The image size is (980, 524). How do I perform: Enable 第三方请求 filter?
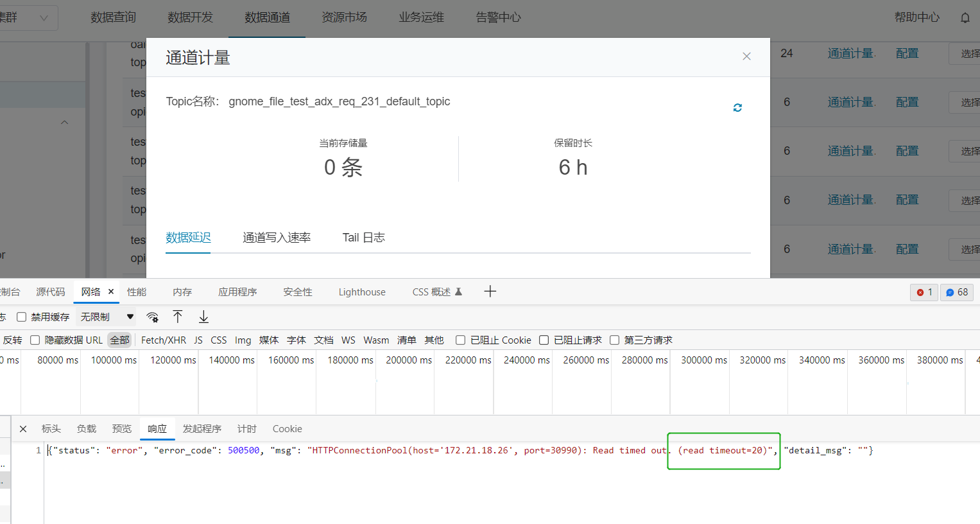coord(614,340)
